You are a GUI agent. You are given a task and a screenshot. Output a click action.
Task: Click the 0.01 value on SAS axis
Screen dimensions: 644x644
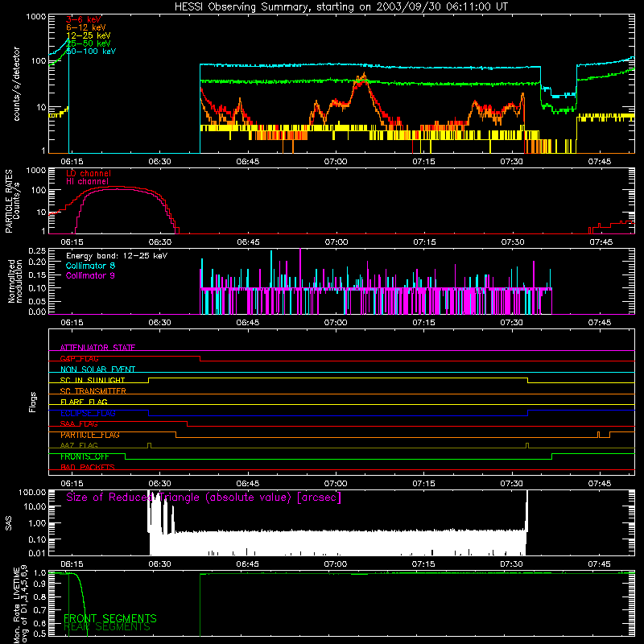[37, 553]
